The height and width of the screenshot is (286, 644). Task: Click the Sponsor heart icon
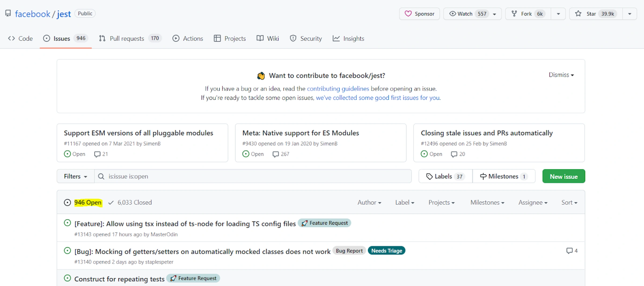(x=408, y=14)
